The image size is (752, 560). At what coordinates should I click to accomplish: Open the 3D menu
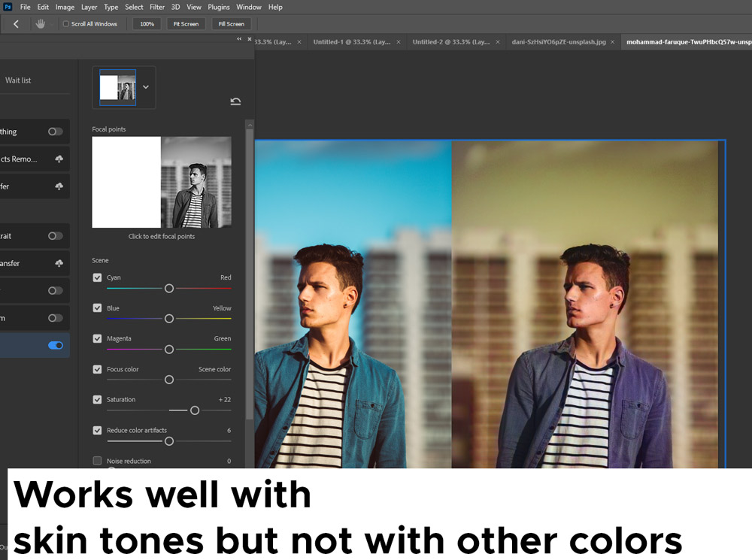[175, 8]
